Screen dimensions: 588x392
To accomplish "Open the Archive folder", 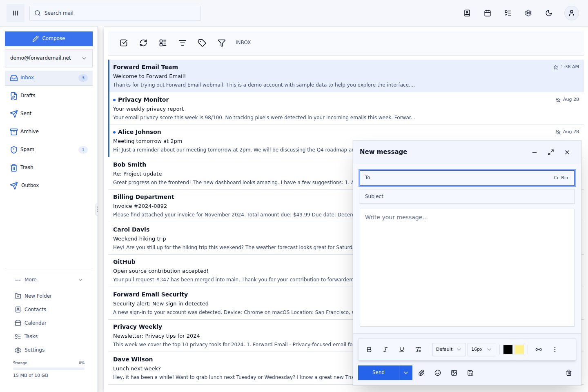I will coord(49,131).
